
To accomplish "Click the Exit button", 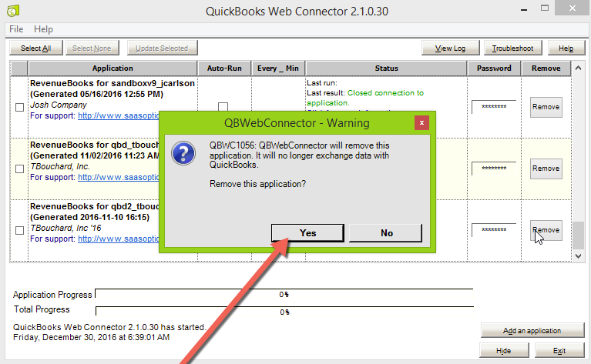I will coord(559,350).
